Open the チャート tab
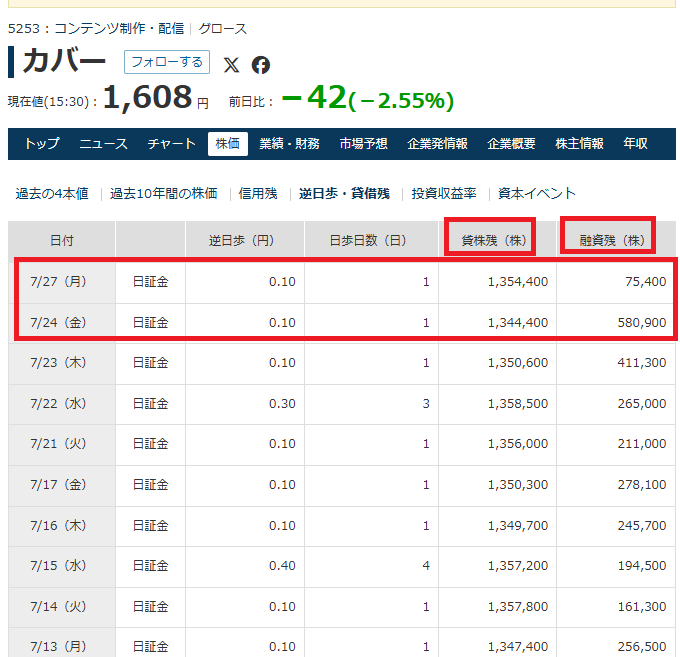The width and height of the screenshot is (680, 657). (x=172, y=144)
